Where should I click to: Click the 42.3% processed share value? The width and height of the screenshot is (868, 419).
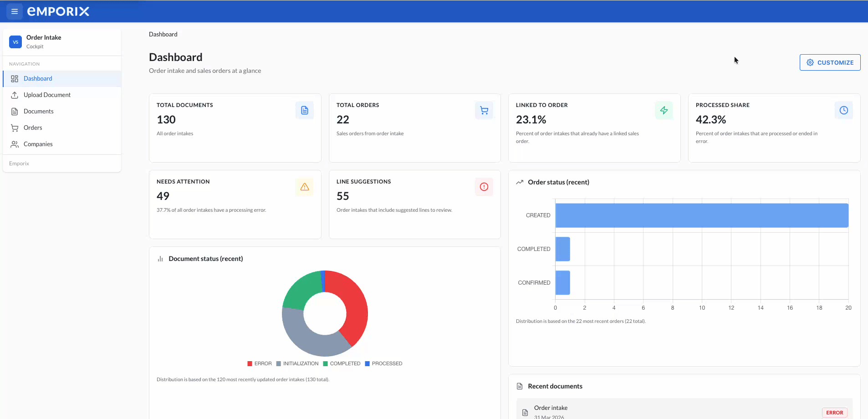point(711,120)
